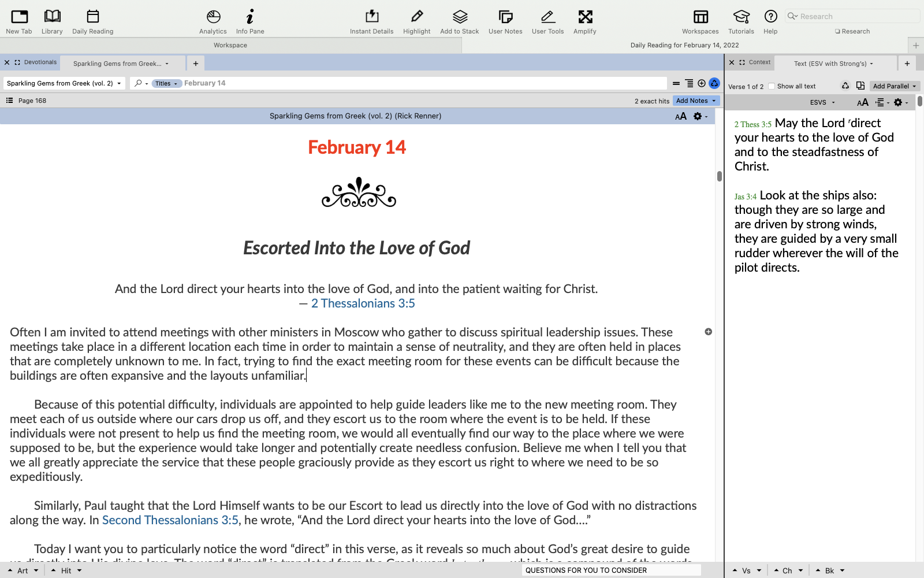The image size is (924, 578).
Task: Switch to the Workspace tab
Action: coord(230,45)
